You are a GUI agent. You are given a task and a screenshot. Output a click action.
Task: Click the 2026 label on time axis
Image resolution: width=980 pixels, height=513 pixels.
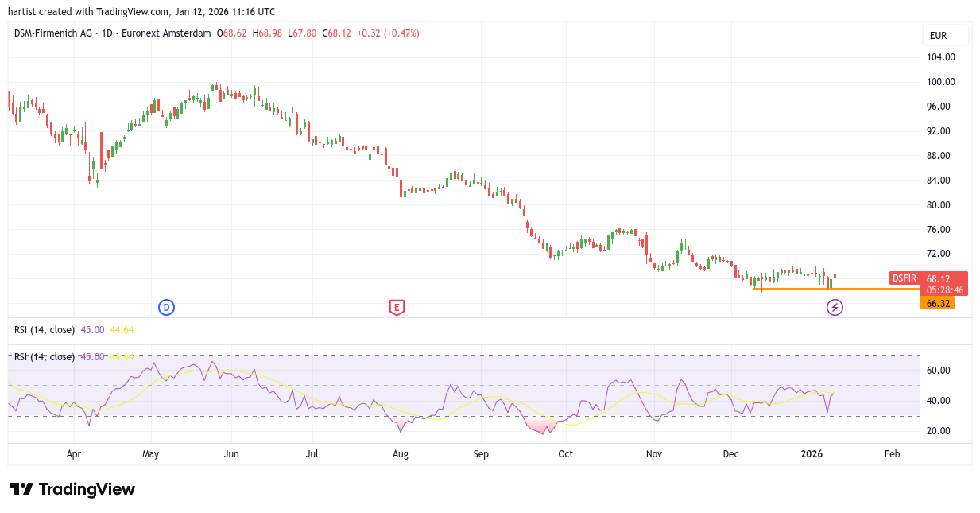click(x=812, y=454)
